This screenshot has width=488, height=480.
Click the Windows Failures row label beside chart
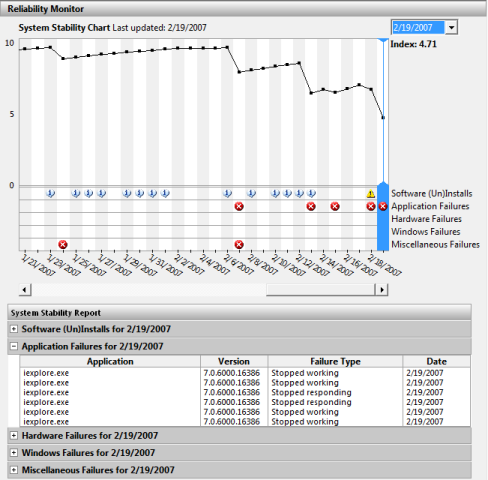(426, 232)
